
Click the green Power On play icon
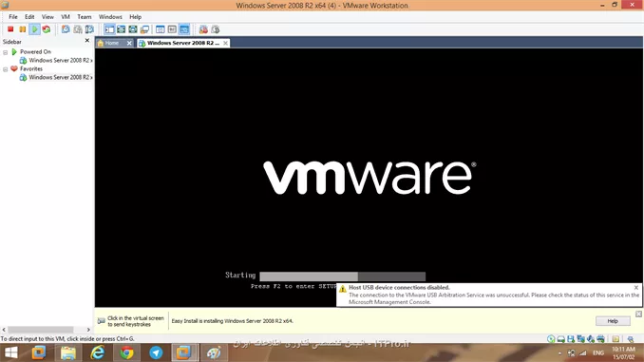[34, 29]
